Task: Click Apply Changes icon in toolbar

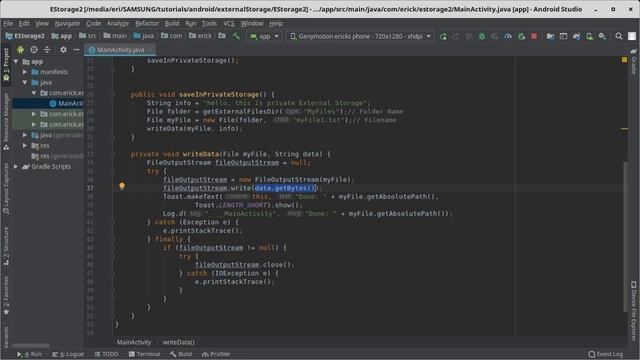Action: (456, 36)
